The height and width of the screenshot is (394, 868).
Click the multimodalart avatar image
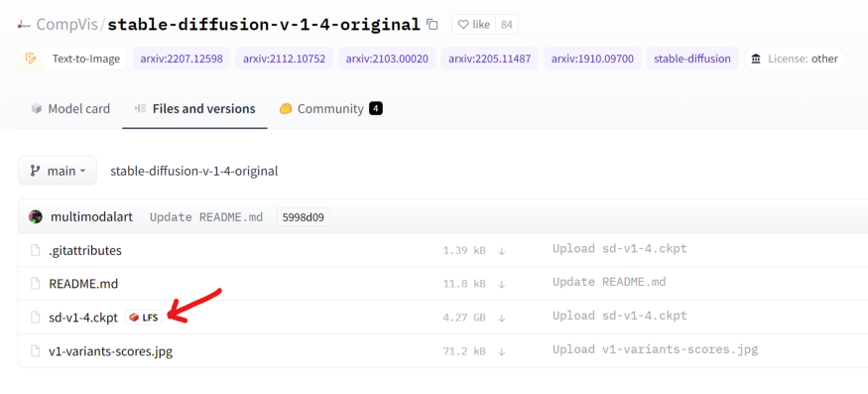coord(36,216)
